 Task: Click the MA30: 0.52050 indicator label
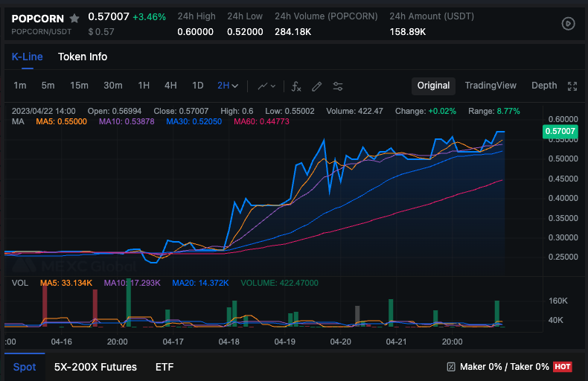pos(194,121)
